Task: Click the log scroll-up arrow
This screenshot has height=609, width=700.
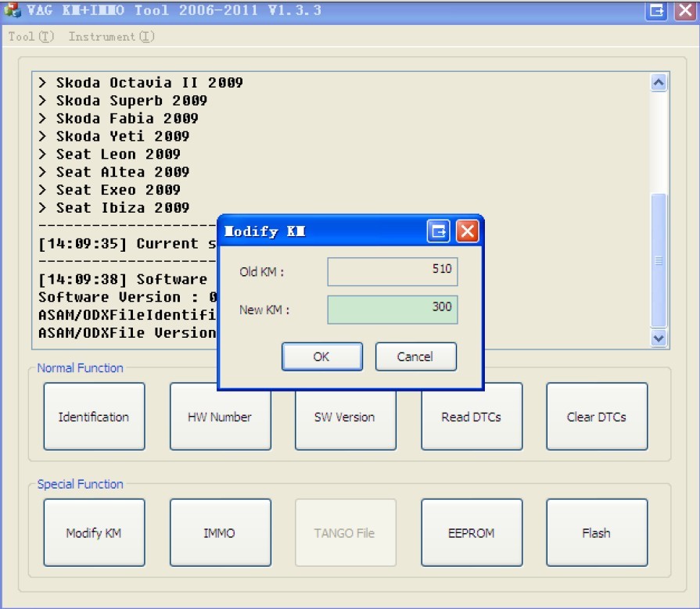Action: pos(659,83)
